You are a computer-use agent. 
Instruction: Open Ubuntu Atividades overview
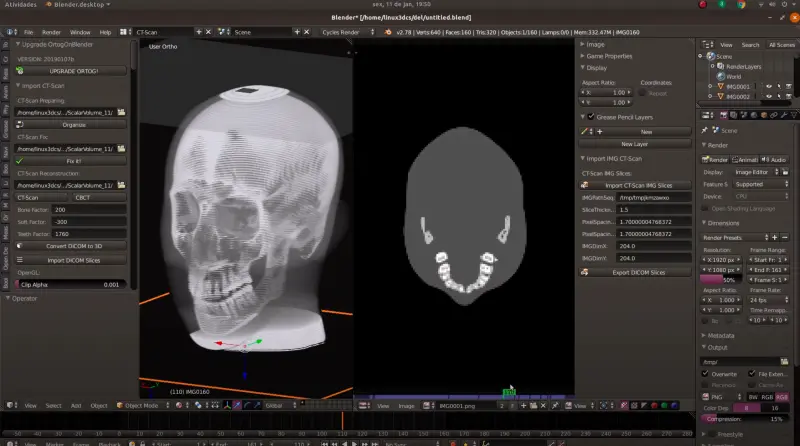click(x=21, y=5)
